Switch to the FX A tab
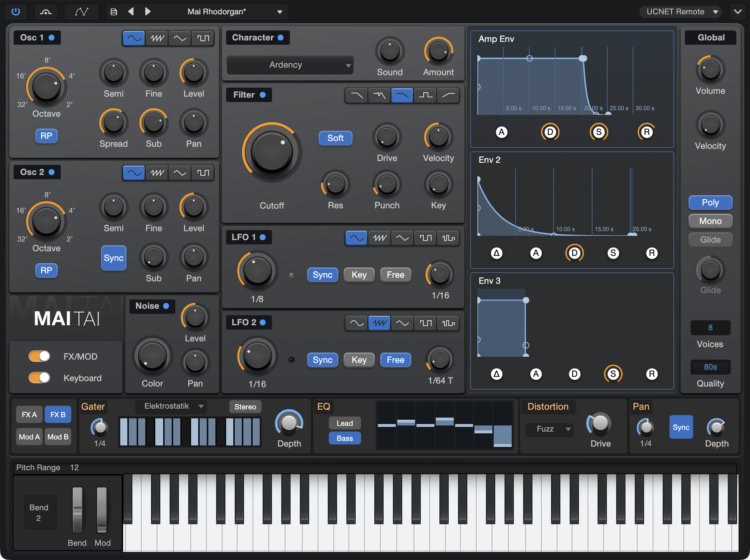Viewport: 750px width, 560px height. pos(29,415)
